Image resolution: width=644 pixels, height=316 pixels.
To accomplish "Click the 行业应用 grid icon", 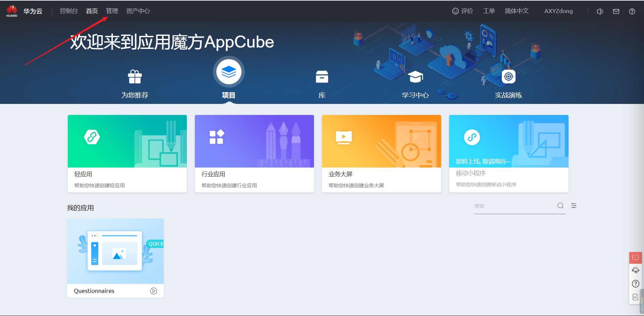I will (x=217, y=137).
